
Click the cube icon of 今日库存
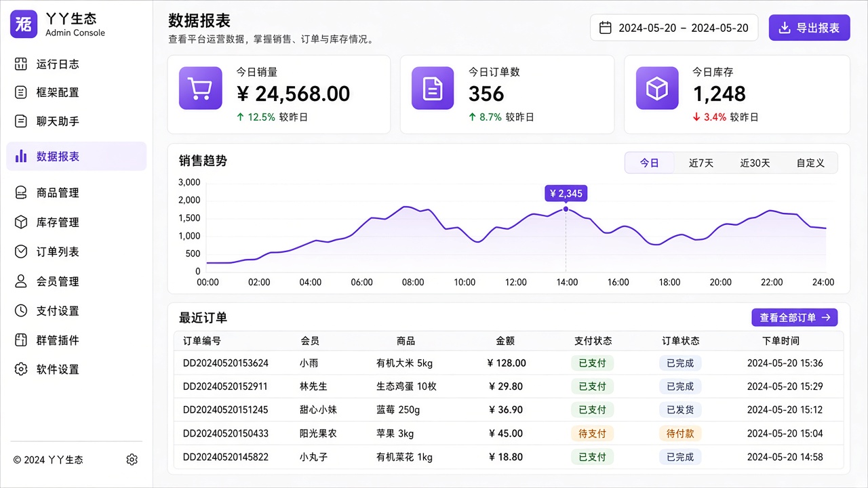[657, 88]
